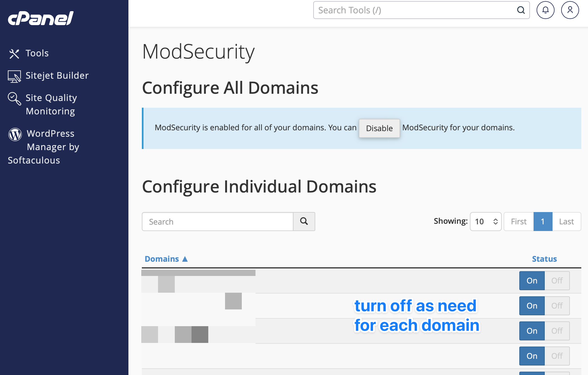Click the Configure All Domains heading
The width and height of the screenshot is (588, 375).
(x=230, y=88)
